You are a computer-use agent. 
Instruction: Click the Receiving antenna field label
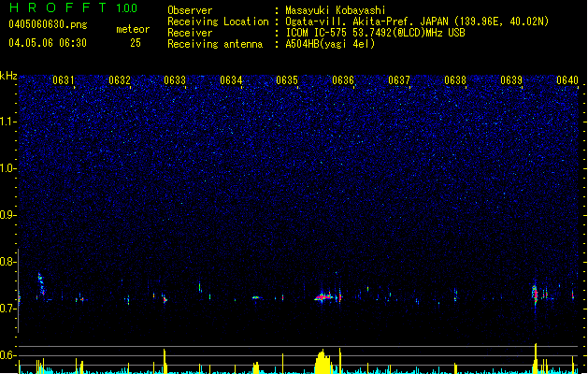tap(215, 44)
